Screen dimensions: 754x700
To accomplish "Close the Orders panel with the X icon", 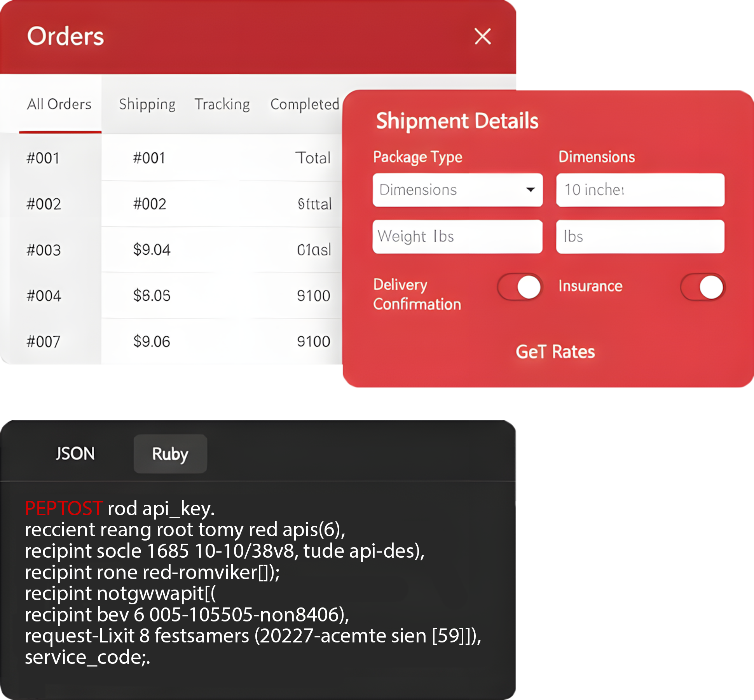I will click(482, 37).
